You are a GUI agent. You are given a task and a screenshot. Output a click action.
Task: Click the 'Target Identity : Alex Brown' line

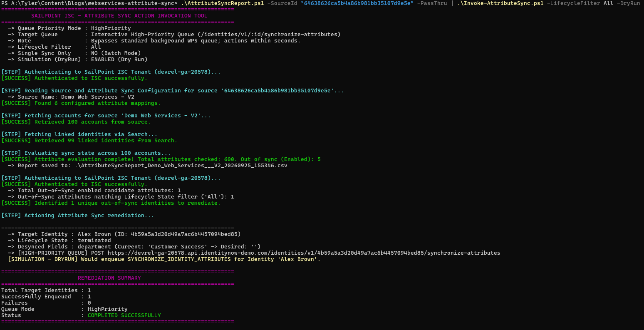(x=124, y=234)
